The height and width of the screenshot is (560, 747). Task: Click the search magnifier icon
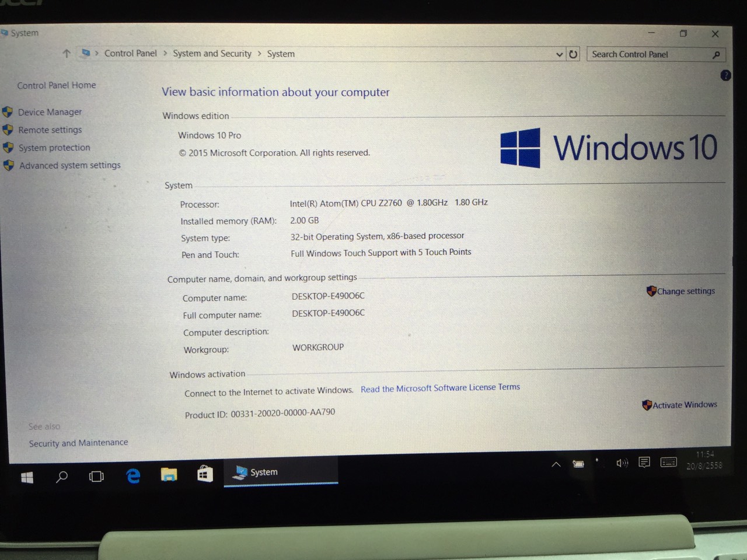coord(717,55)
